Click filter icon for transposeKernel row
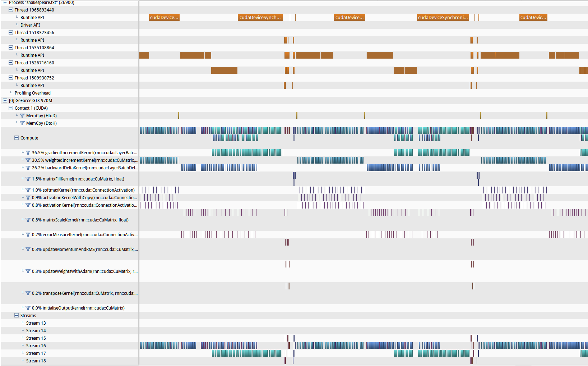588x366 pixels. coord(28,293)
